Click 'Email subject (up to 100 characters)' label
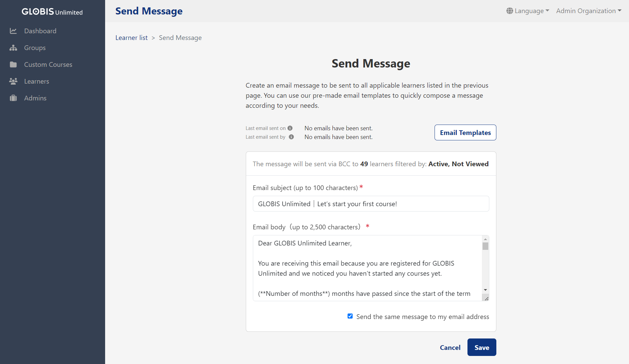The image size is (629, 364). click(305, 188)
